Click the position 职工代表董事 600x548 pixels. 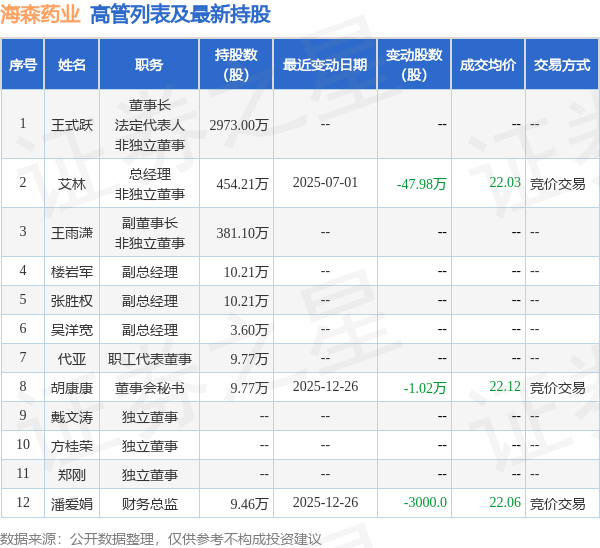150,359
